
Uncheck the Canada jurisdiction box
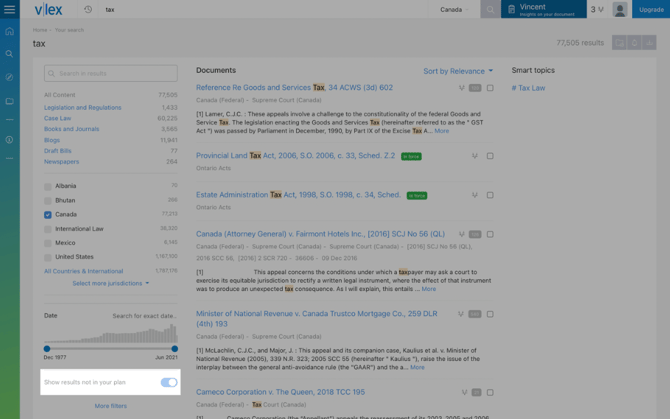tap(48, 215)
